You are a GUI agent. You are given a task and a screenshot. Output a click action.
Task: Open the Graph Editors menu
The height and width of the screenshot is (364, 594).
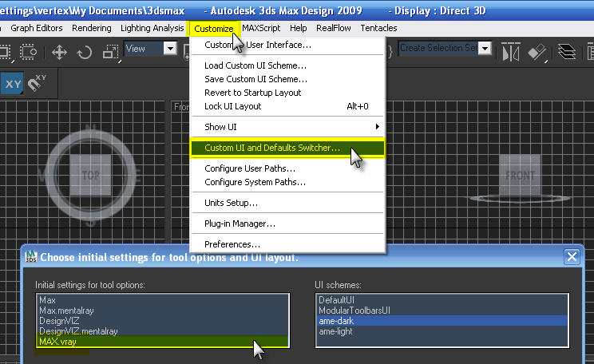pos(37,28)
